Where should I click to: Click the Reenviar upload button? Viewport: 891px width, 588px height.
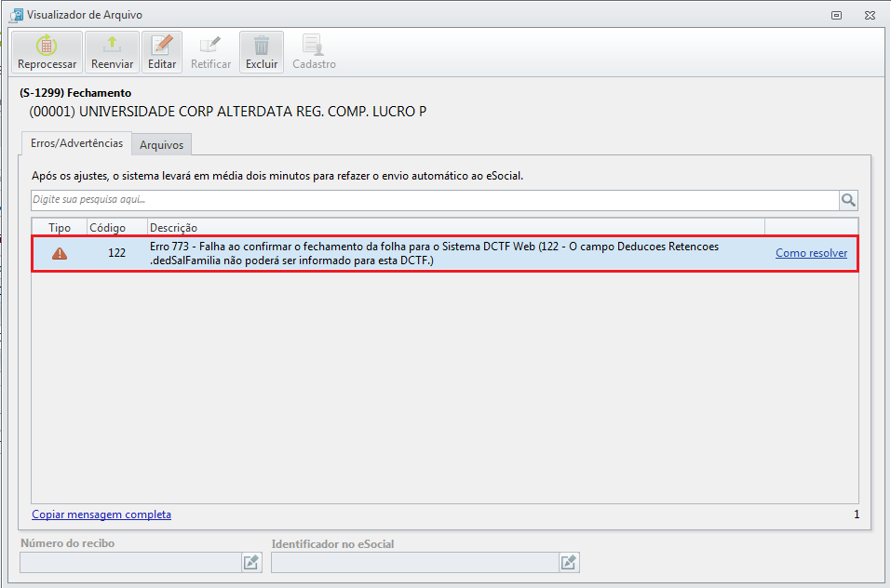[x=112, y=52]
